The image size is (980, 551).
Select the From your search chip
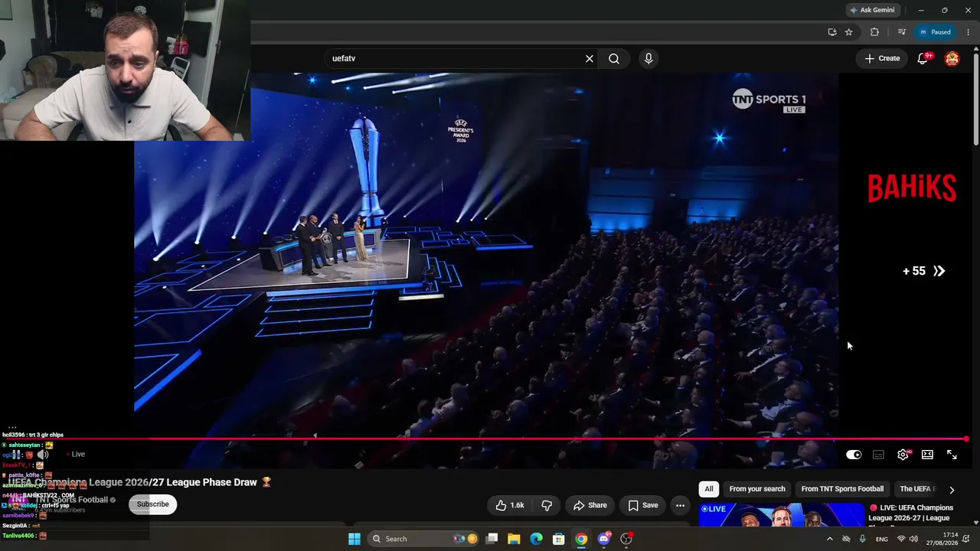(757, 489)
